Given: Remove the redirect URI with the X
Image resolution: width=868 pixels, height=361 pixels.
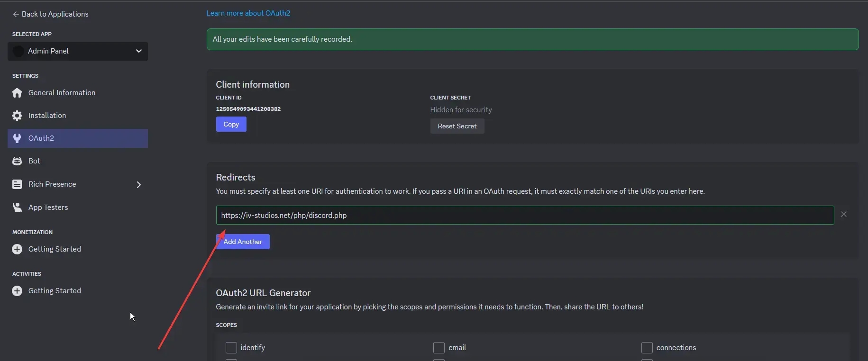Looking at the screenshot, I should (844, 215).
